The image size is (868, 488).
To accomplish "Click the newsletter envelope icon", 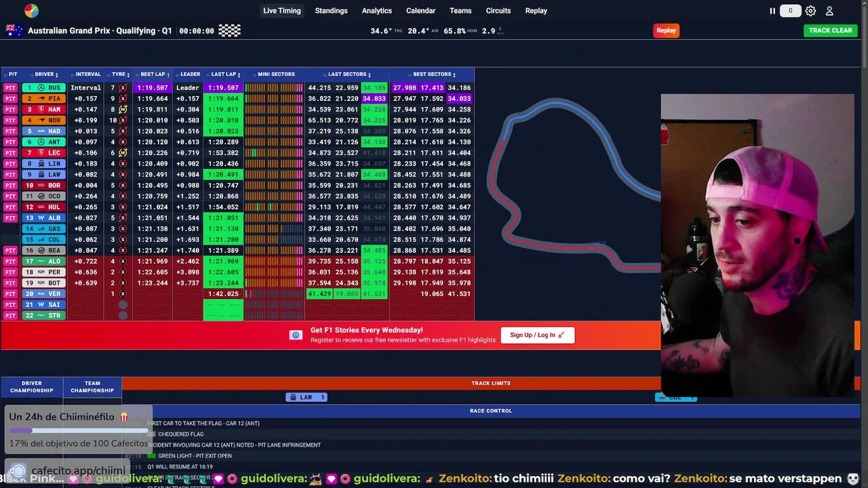I will pyautogui.click(x=296, y=335).
